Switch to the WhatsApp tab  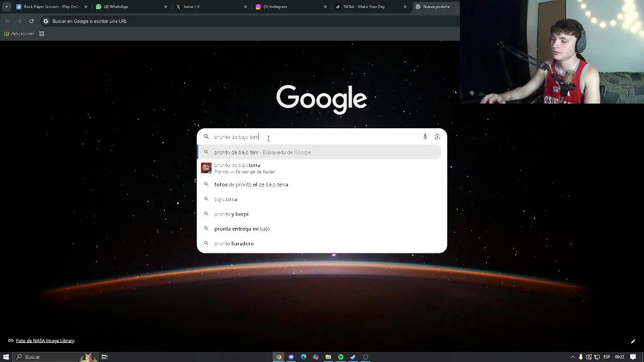pos(131,7)
